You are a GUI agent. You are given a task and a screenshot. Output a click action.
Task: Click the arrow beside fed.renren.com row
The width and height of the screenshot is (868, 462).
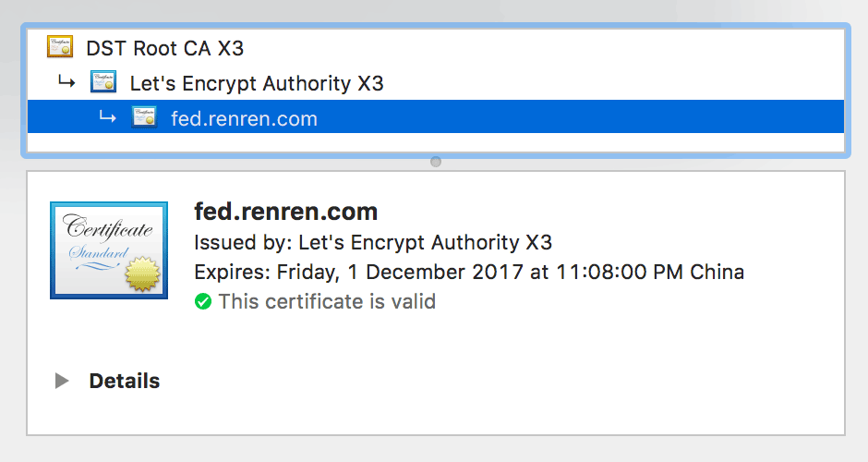tap(107, 116)
